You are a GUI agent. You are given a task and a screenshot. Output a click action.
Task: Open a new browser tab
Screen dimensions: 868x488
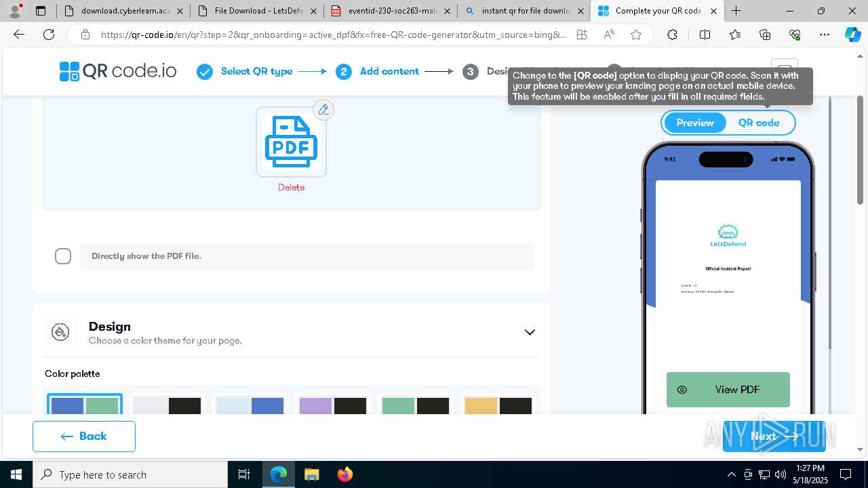click(x=736, y=11)
